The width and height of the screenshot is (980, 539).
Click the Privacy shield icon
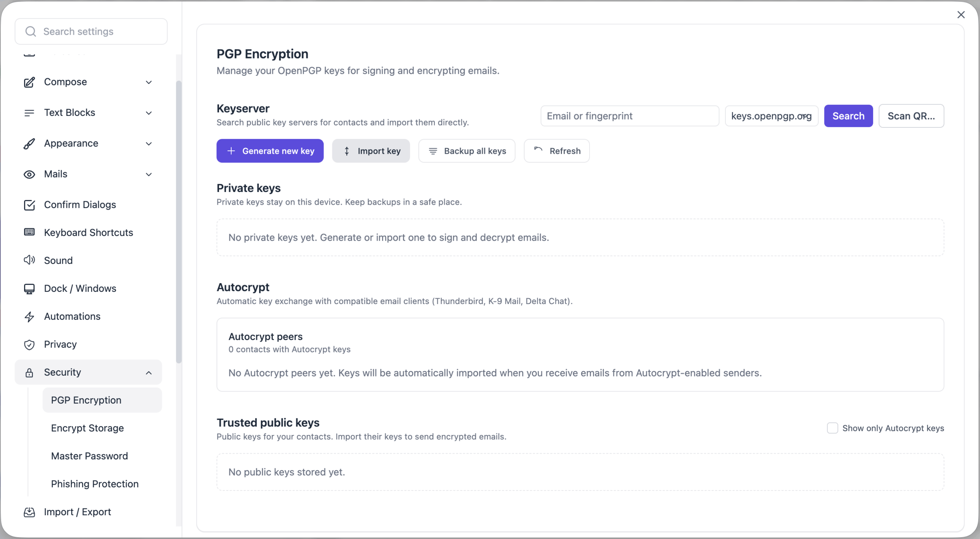tap(29, 344)
